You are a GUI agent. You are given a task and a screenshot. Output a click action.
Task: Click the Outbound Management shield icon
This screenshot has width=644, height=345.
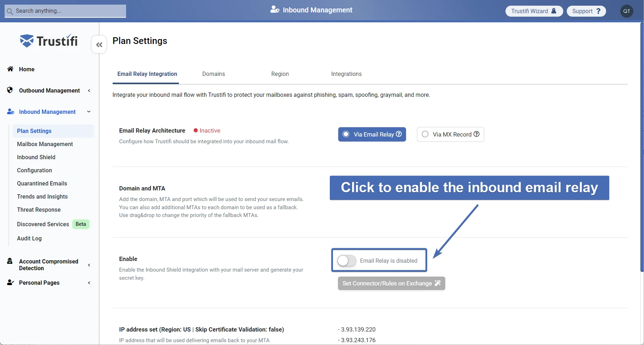pos(10,90)
